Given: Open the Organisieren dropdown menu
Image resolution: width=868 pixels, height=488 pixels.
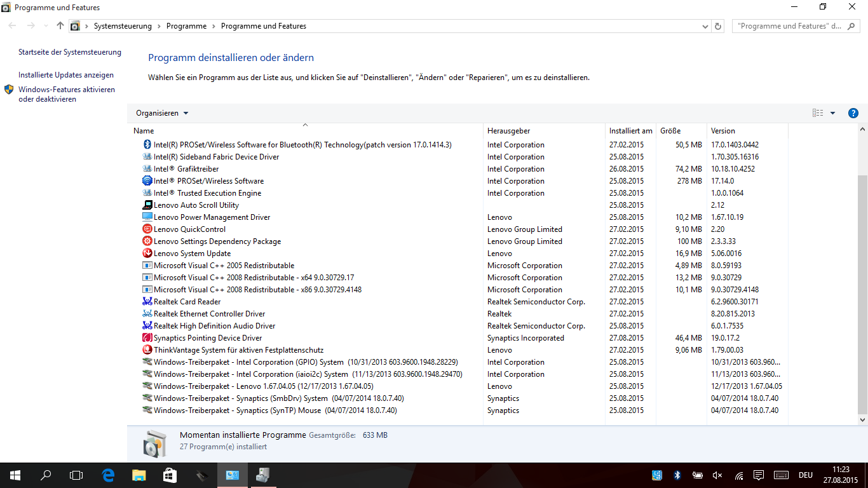Looking at the screenshot, I should click(x=162, y=113).
